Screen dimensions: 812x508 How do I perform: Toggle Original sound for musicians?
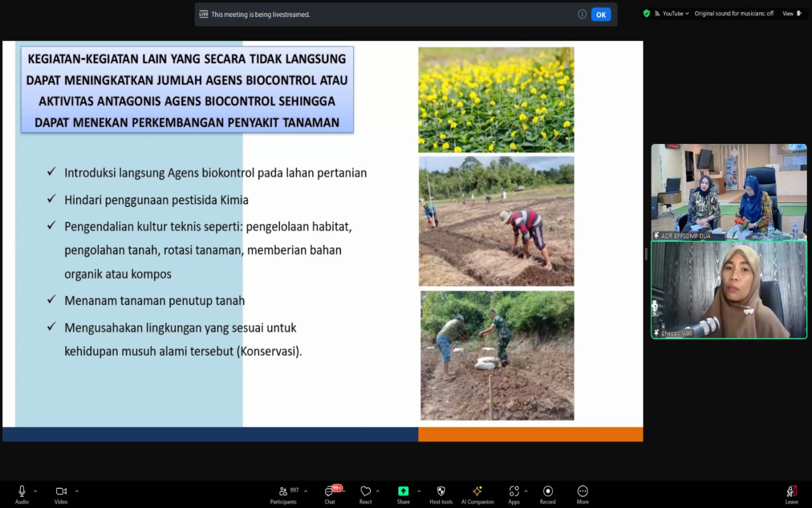tap(734, 13)
